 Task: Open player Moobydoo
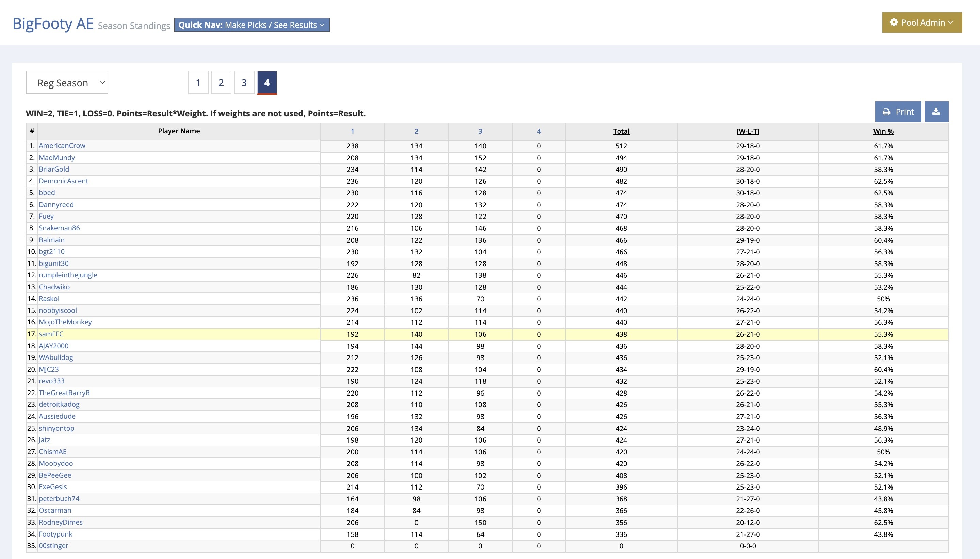56,463
